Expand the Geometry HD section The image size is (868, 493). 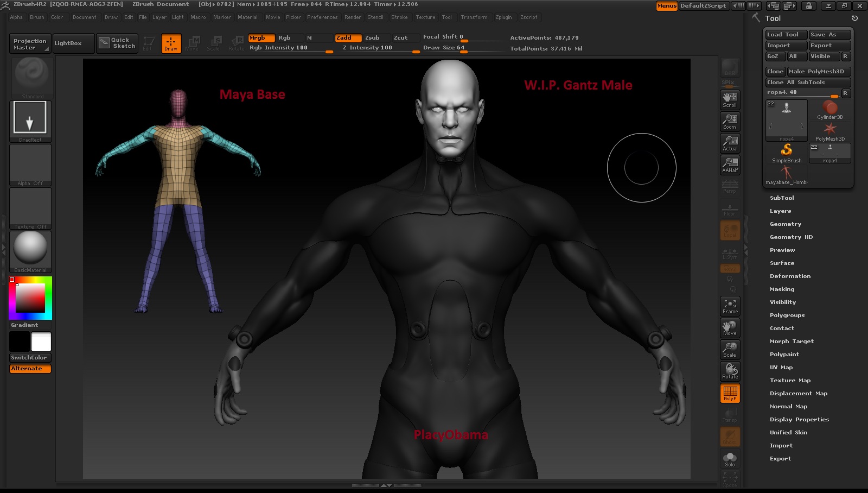(x=791, y=237)
